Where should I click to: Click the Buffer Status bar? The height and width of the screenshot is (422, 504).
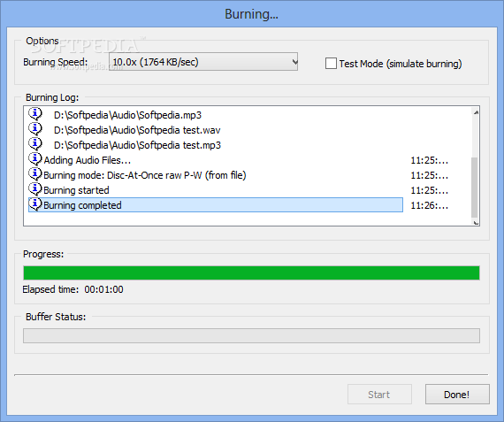click(x=251, y=336)
